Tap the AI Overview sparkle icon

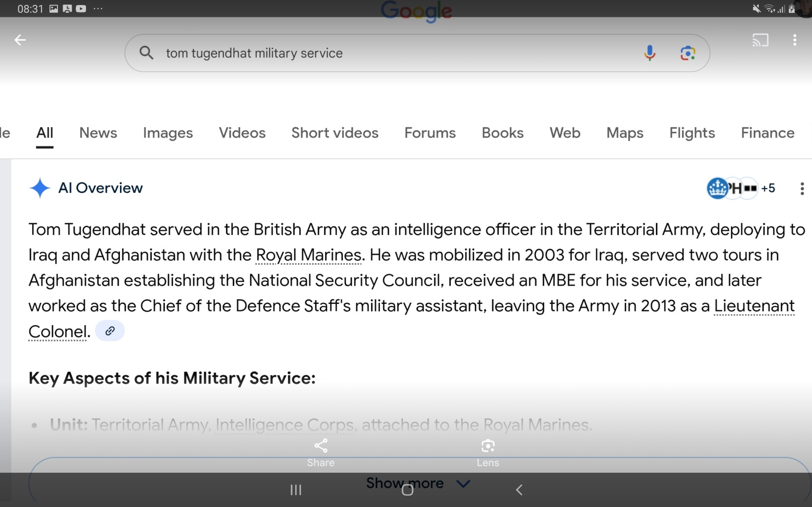tap(40, 188)
